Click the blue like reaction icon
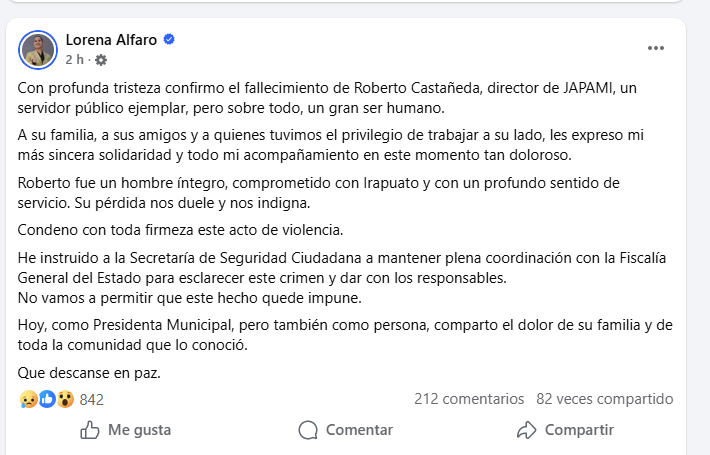Image resolution: width=710 pixels, height=455 pixels. click(x=46, y=399)
